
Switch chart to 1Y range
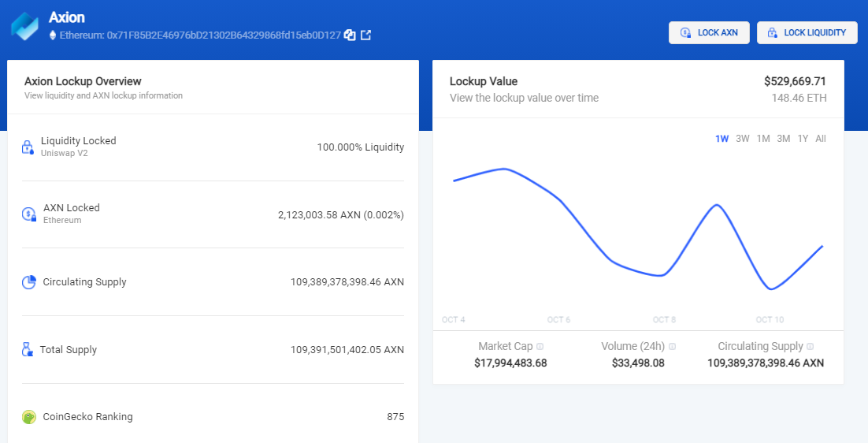tap(803, 139)
